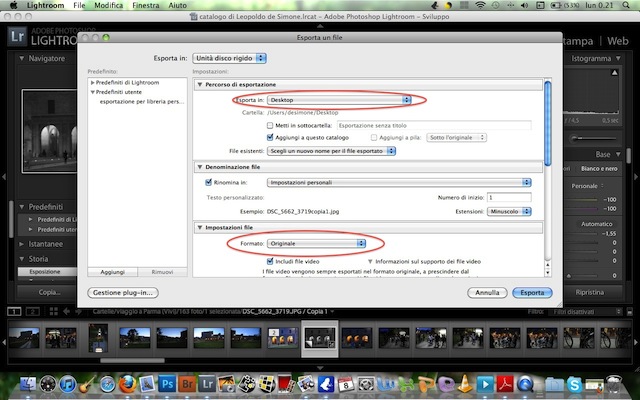Click the Esporta button

click(x=532, y=293)
